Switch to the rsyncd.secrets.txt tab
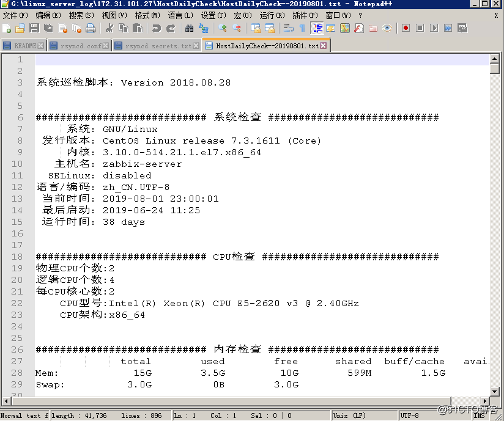 pos(157,46)
